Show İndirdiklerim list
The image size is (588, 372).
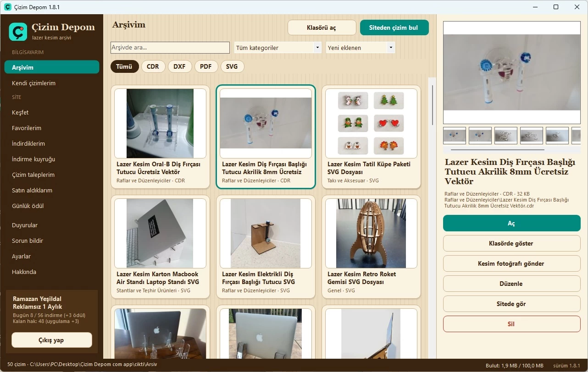(52, 143)
